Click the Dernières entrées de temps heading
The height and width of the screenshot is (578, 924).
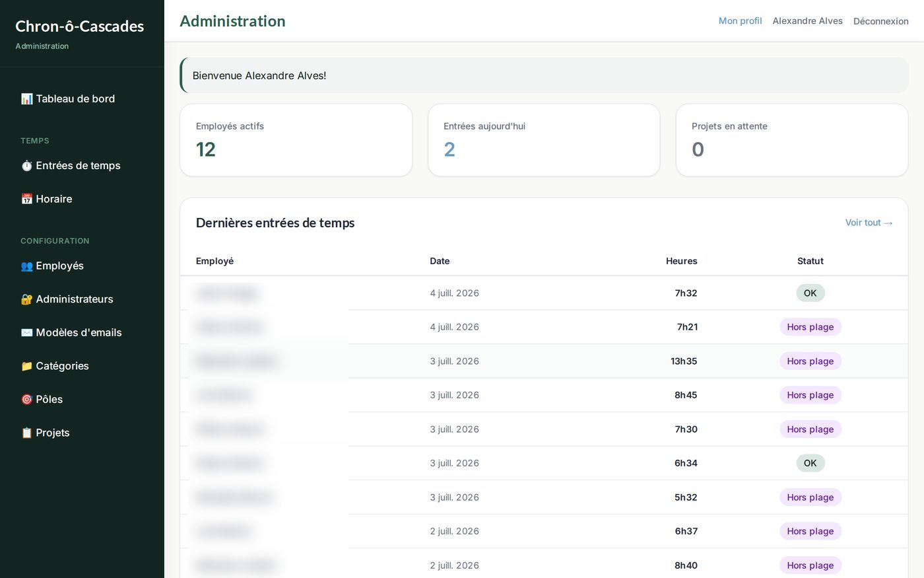(275, 223)
